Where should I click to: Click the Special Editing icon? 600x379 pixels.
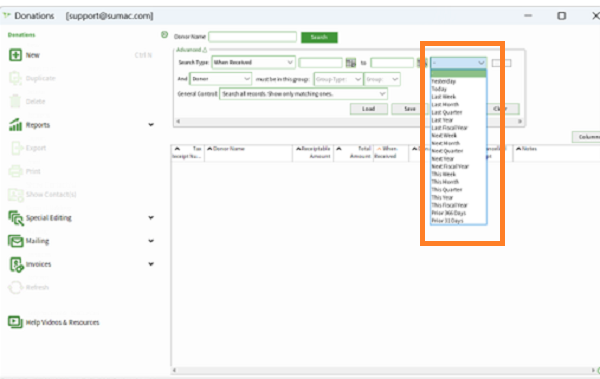pos(16,218)
